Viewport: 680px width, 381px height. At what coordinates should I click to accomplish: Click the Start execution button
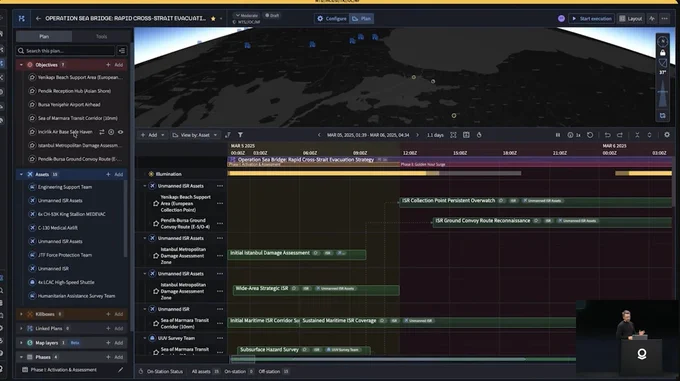592,19
